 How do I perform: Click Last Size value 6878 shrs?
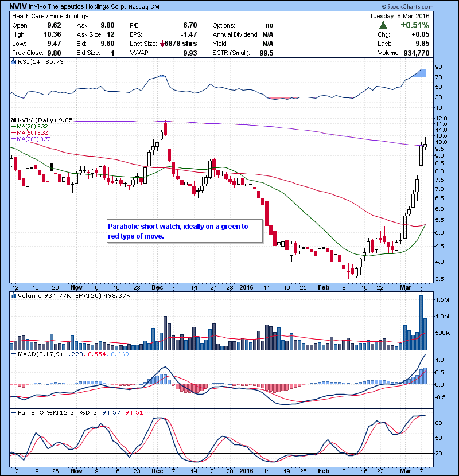(x=181, y=44)
